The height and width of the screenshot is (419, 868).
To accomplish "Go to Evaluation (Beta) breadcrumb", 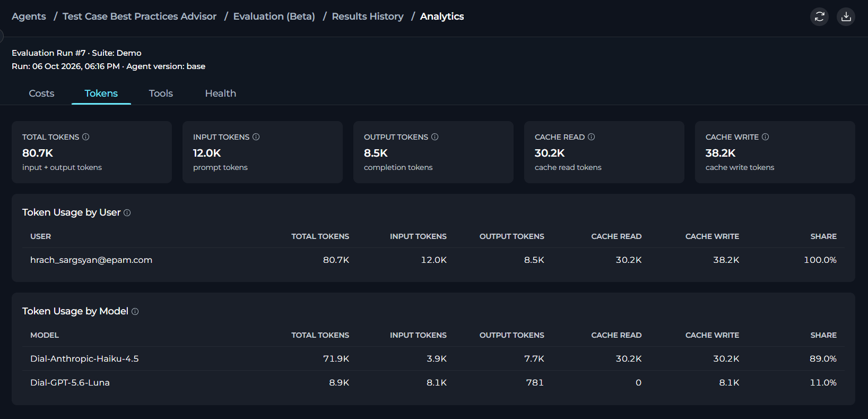I will coord(274,16).
